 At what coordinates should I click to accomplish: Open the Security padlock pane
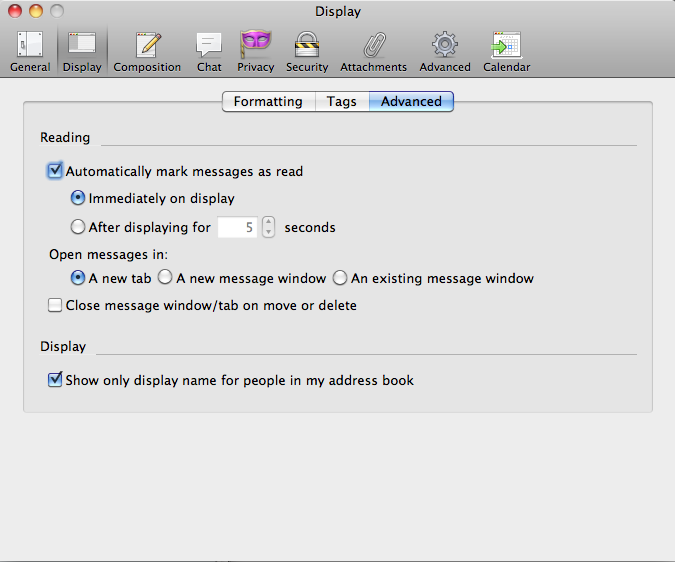point(306,52)
